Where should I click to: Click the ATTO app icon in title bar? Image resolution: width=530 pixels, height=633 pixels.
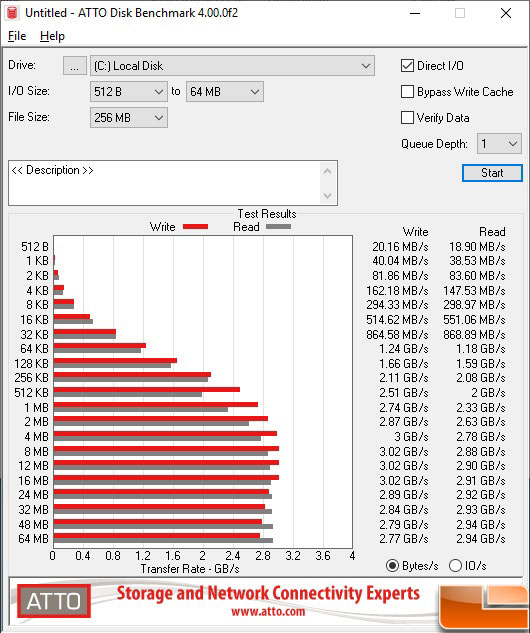(x=12, y=13)
